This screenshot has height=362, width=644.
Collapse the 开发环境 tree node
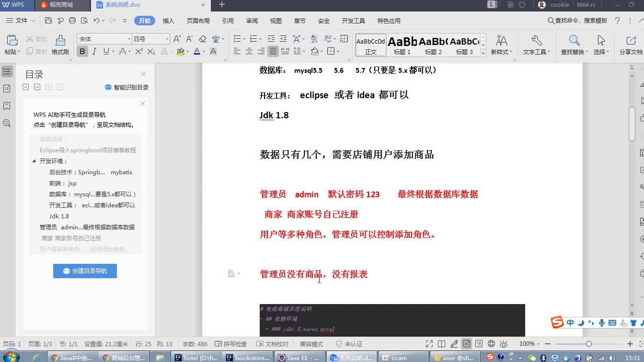34,161
